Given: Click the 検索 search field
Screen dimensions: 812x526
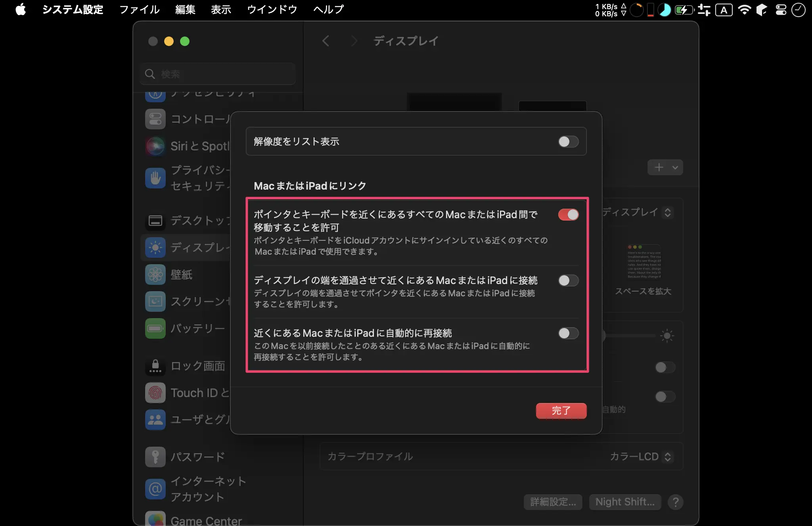Looking at the screenshot, I should 218,74.
